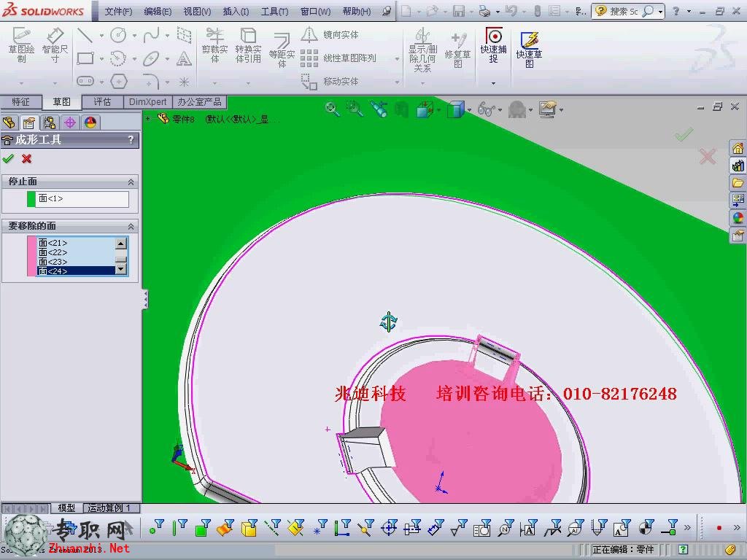Open the ConfigurationManager tab icon
Viewport: 747px width, 560px height.
tap(50, 122)
